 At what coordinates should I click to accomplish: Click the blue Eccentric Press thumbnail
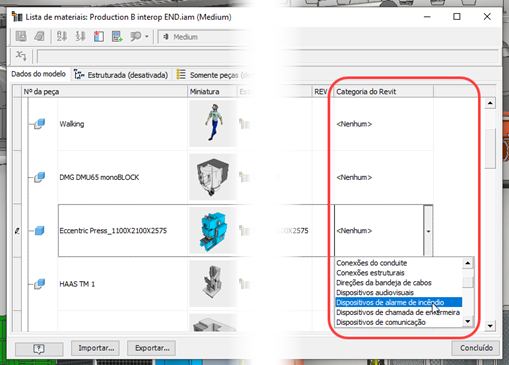pyautogui.click(x=213, y=230)
